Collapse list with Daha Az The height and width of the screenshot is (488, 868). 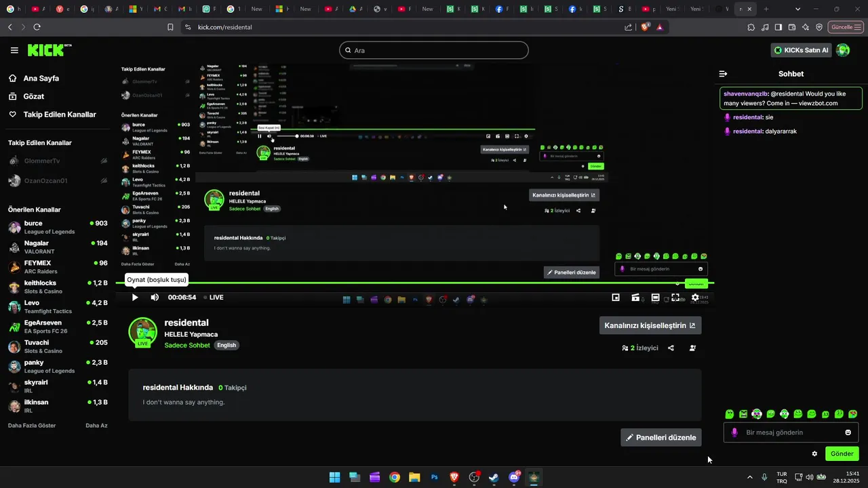tap(96, 426)
